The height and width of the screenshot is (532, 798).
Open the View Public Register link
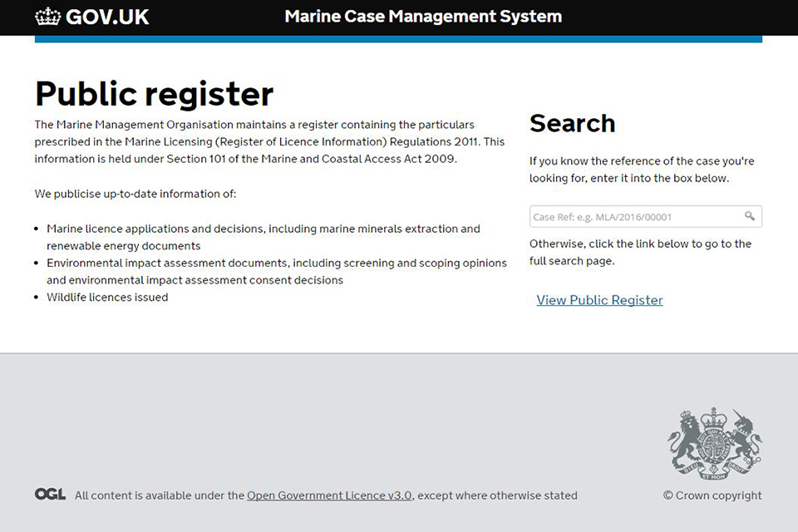pyautogui.click(x=599, y=300)
